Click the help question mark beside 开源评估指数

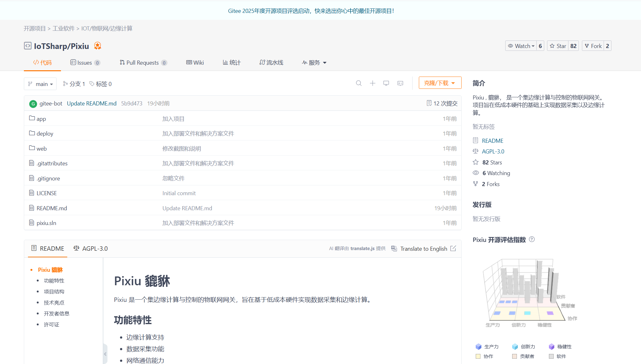(x=532, y=239)
